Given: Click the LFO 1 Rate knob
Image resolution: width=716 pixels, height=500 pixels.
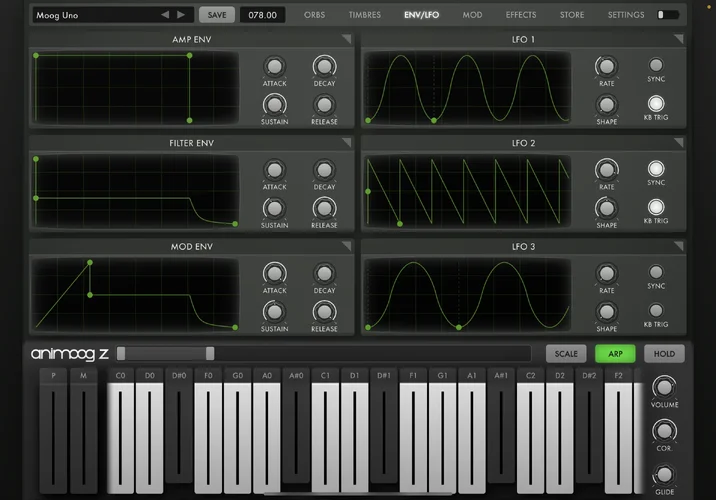Looking at the screenshot, I should pos(606,67).
